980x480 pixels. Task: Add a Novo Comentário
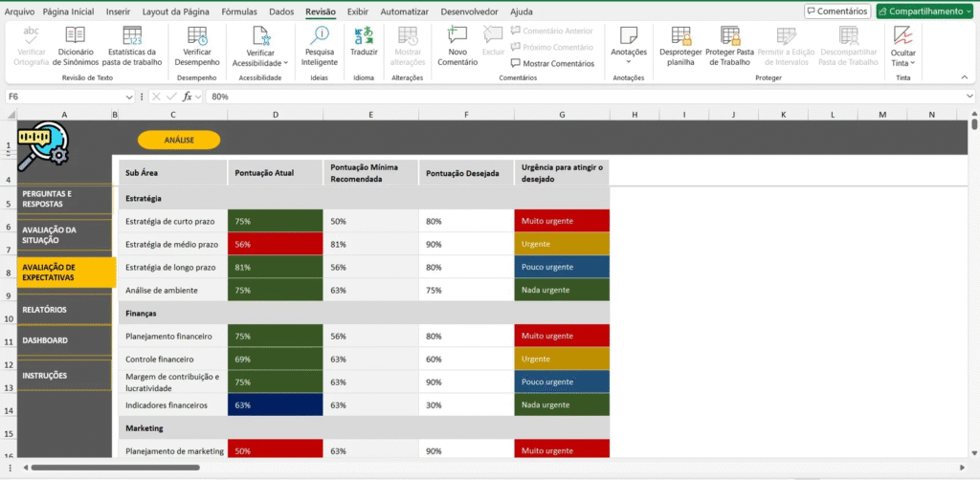[457, 46]
